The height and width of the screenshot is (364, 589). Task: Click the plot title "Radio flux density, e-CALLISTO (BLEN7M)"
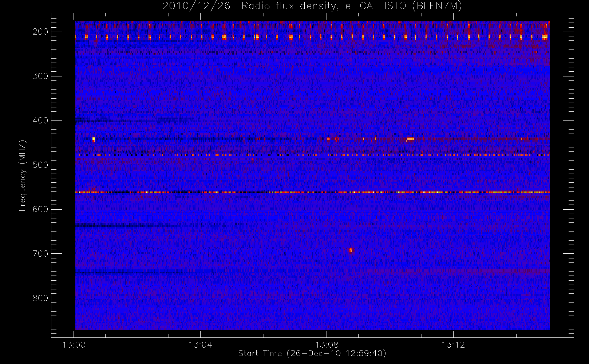pos(352,6)
